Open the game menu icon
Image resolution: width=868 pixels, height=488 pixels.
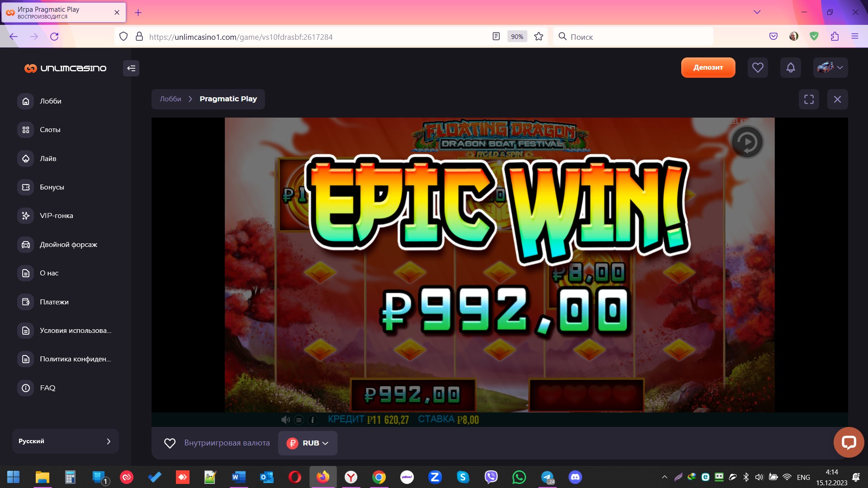(299, 420)
